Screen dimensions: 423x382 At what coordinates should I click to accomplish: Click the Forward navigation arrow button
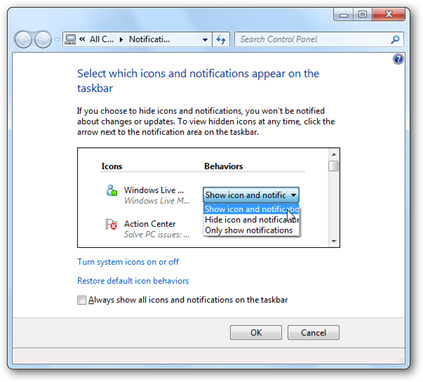43,39
